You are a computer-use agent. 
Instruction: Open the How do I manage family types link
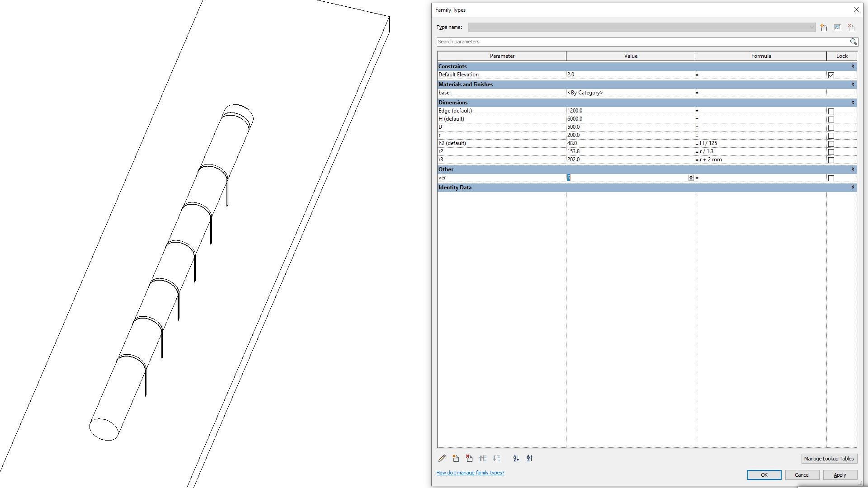(x=470, y=473)
